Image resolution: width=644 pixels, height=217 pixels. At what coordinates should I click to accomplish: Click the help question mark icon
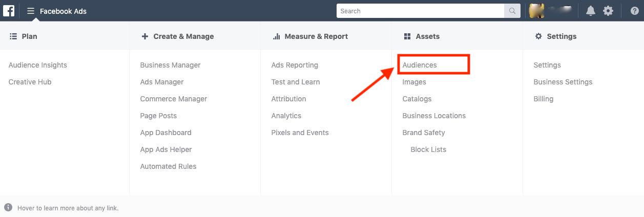[x=634, y=11]
